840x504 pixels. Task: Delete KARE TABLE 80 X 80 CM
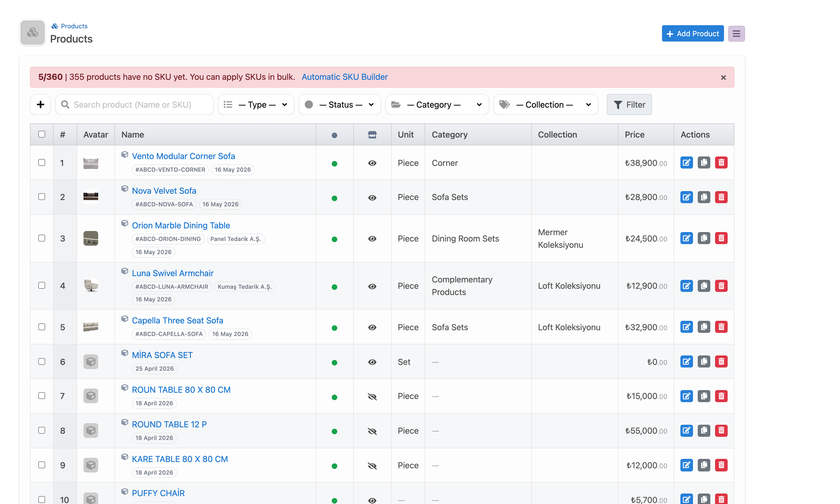[x=721, y=465]
